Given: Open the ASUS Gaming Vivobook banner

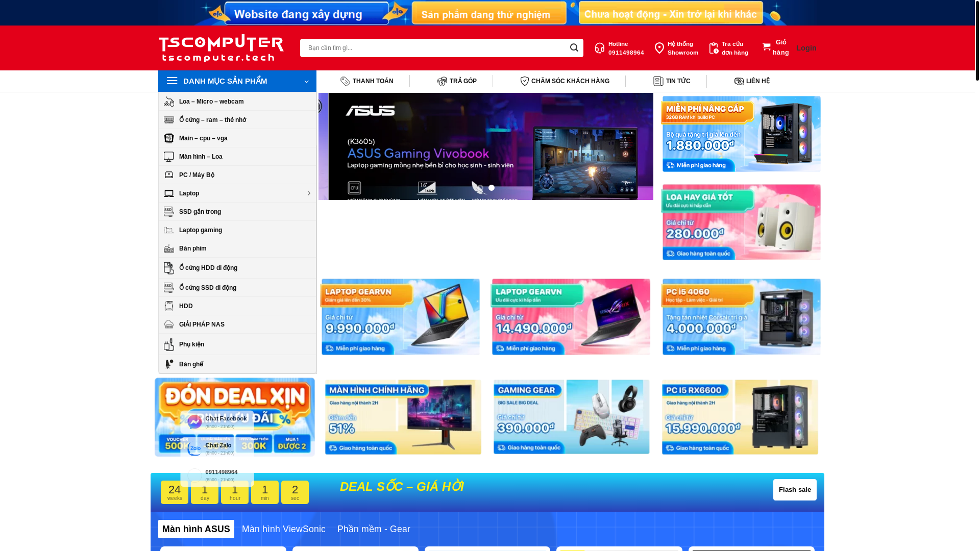Looking at the screenshot, I should click(x=486, y=146).
